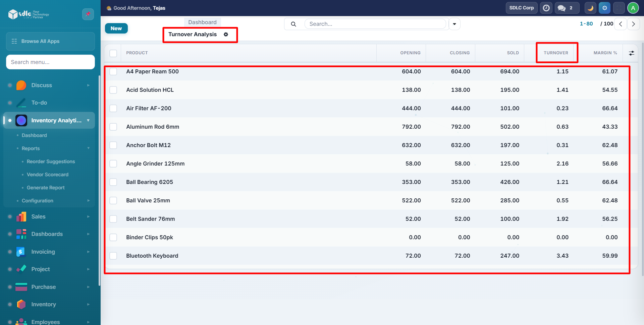Toggle dark mode moon icon
Screen dimensions: 644x325
click(590, 8)
